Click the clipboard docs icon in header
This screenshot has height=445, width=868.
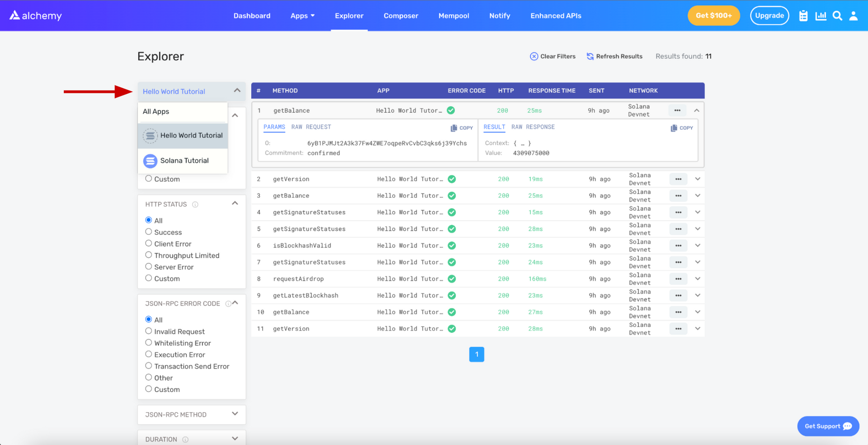(x=803, y=16)
